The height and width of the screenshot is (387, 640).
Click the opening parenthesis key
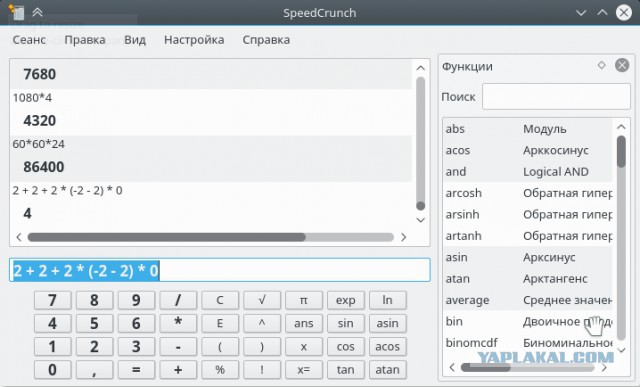[220, 347]
